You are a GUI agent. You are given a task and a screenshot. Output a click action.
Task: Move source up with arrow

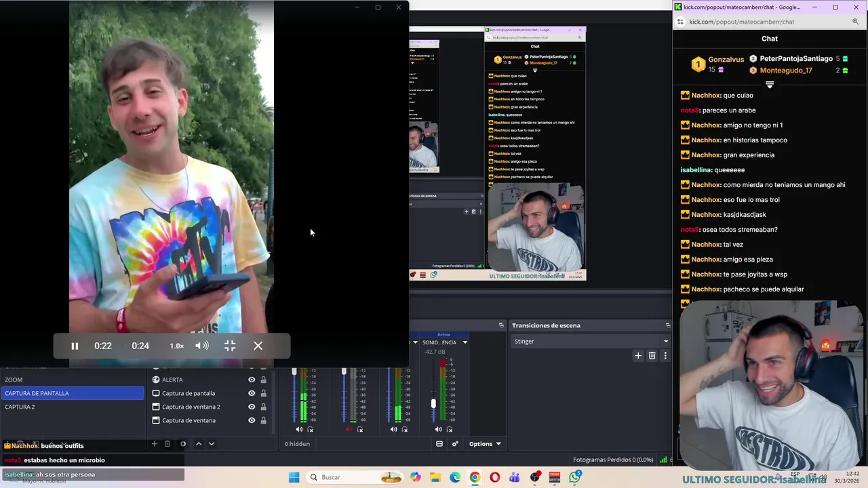click(199, 444)
